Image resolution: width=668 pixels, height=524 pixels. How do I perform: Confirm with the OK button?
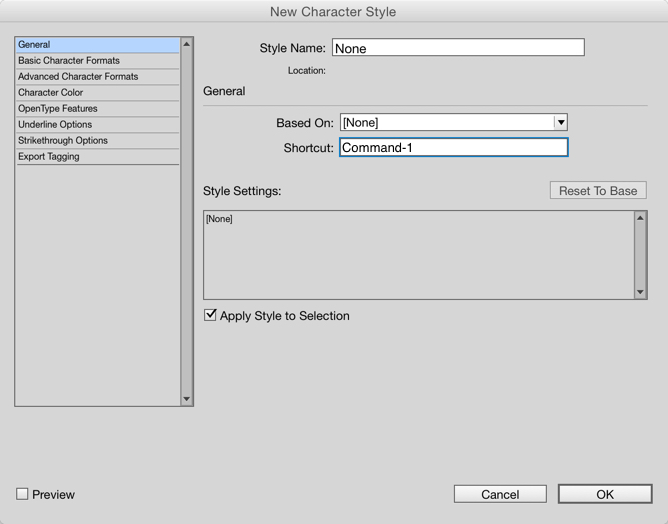[605, 494]
